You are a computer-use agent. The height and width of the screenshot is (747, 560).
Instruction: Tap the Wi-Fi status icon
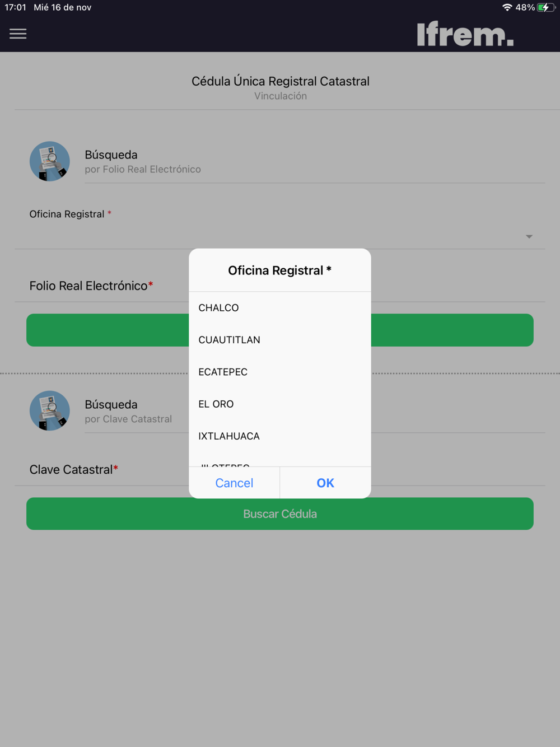[507, 7]
